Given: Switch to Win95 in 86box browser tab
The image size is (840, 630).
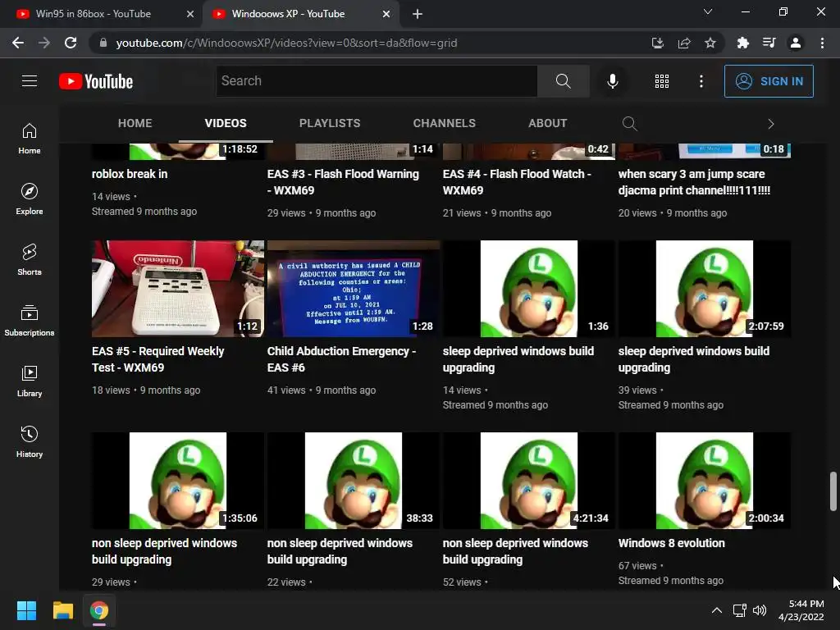Looking at the screenshot, I should [x=94, y=14].
